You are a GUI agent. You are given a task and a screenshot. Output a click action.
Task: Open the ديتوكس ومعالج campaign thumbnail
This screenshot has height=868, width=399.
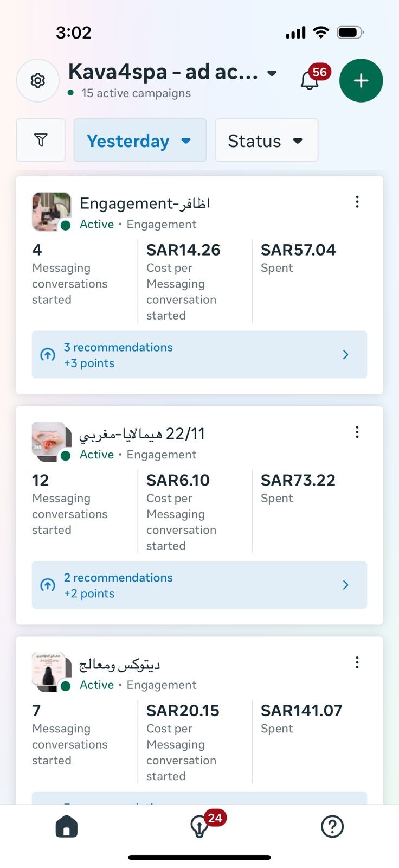pyautogui.click(x=51, y=672)
